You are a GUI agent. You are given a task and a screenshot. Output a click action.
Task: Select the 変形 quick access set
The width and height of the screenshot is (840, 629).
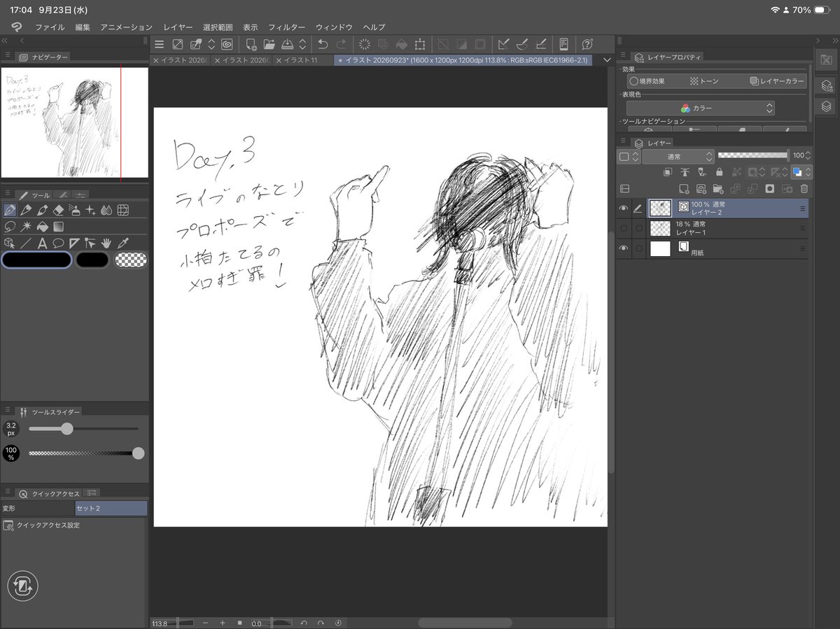tap(38, 508)
